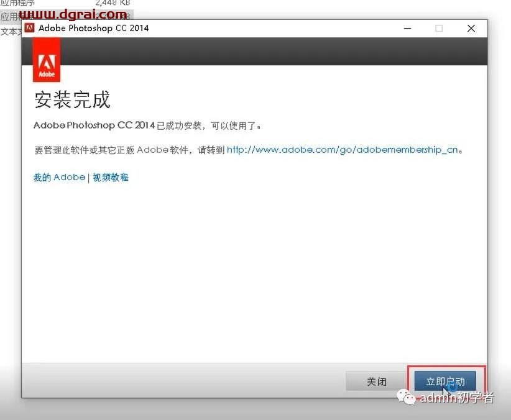Open the 我的 Adobe link
Viewport: 511px width, 420px height.
click(x=59, y=177)
